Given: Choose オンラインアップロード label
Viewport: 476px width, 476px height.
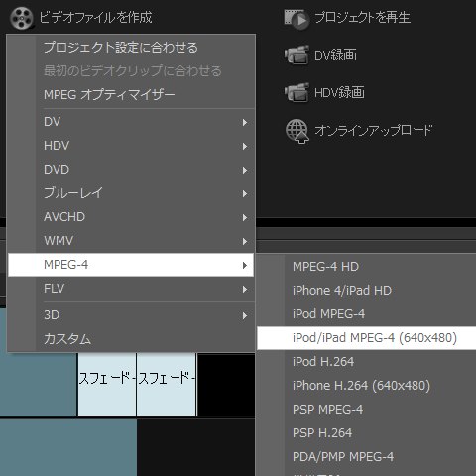Looking at the screenshot, I should coord(373,130).
